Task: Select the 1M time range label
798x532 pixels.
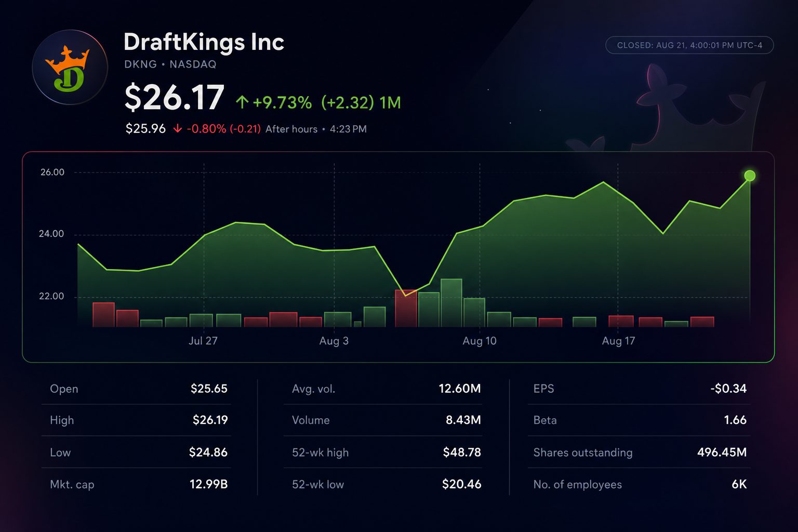Action: coord(390,102)
